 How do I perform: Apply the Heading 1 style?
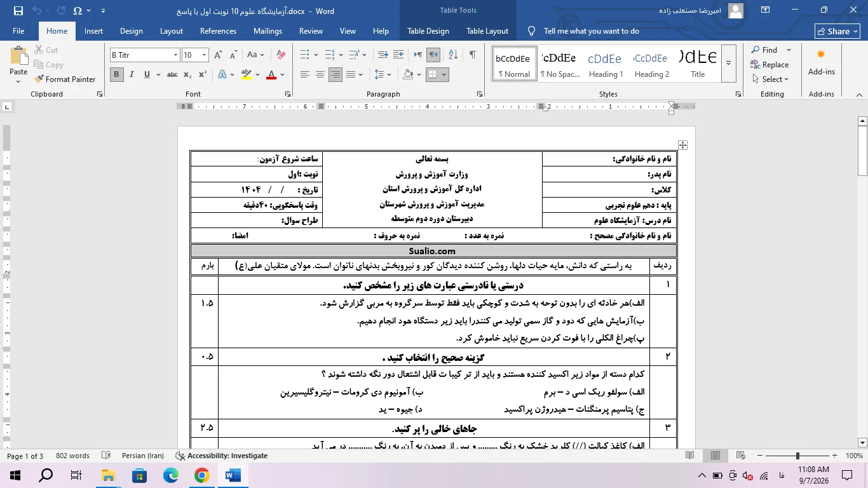606,63
